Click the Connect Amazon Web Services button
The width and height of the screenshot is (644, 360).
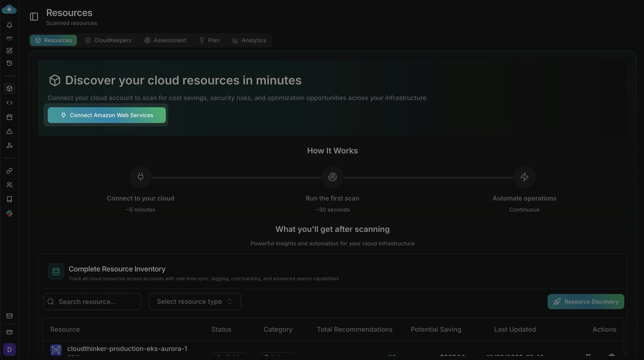[x=106, y=115]
